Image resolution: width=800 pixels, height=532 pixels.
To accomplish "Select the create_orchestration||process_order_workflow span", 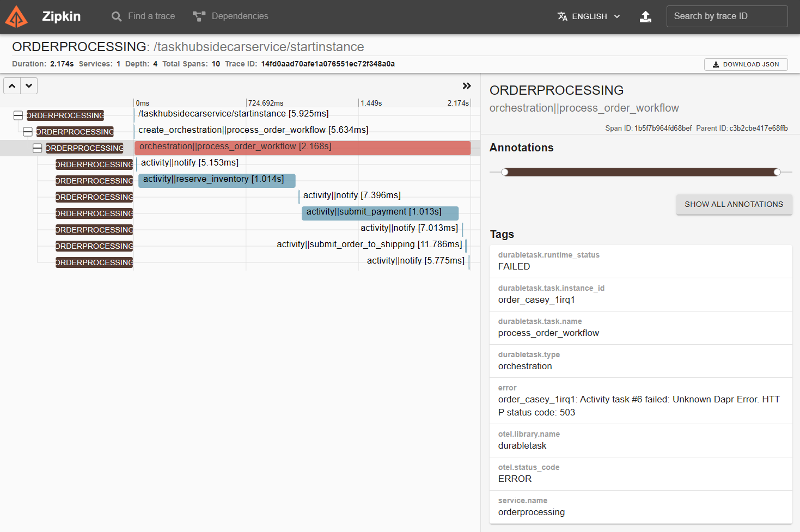I will coord(253,130).
